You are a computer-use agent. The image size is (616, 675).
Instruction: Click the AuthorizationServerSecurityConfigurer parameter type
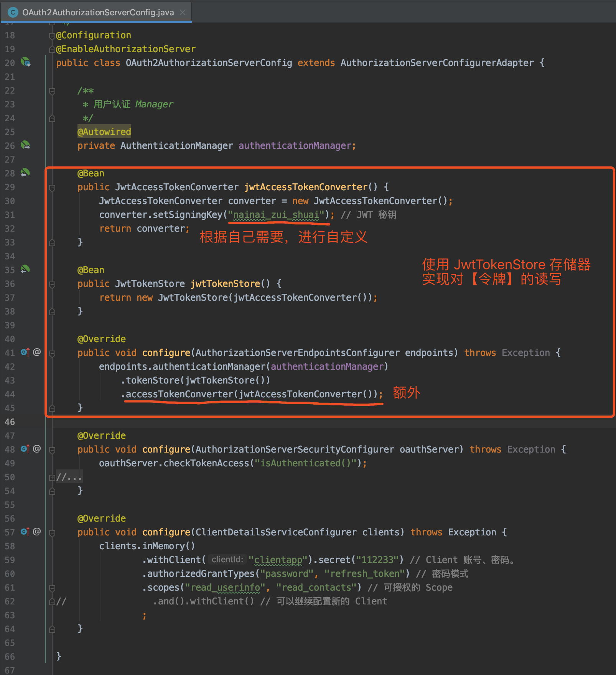coord(295,449)
